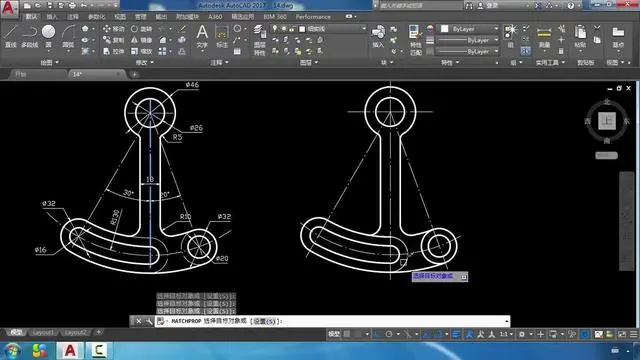Screen dimensions: 640x360
Task: Open the linetype ByLayer dropdown
Action: 468,51
